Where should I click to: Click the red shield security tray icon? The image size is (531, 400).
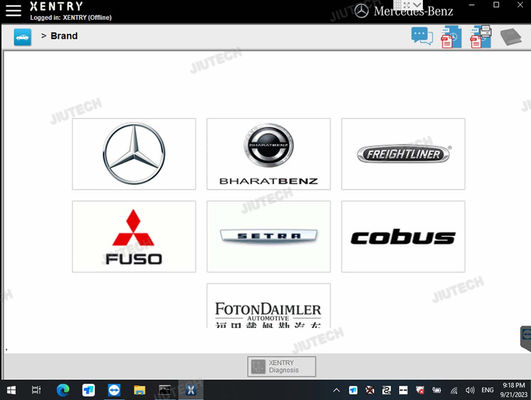pyautogui.click(x=420, y=390)
